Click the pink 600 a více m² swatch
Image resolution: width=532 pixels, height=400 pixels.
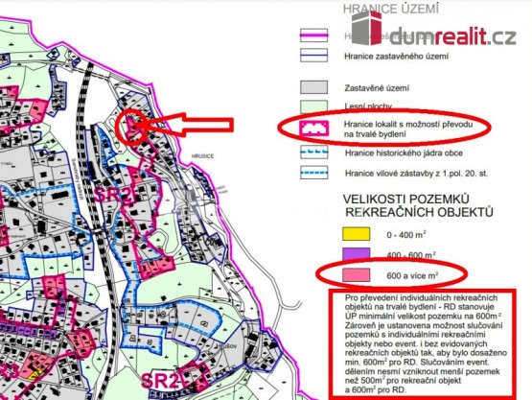(356, 274)
